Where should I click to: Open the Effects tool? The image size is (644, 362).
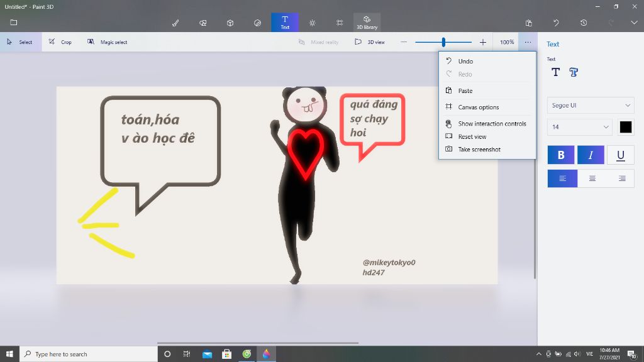pyautogui.click(x=312, y=23)
